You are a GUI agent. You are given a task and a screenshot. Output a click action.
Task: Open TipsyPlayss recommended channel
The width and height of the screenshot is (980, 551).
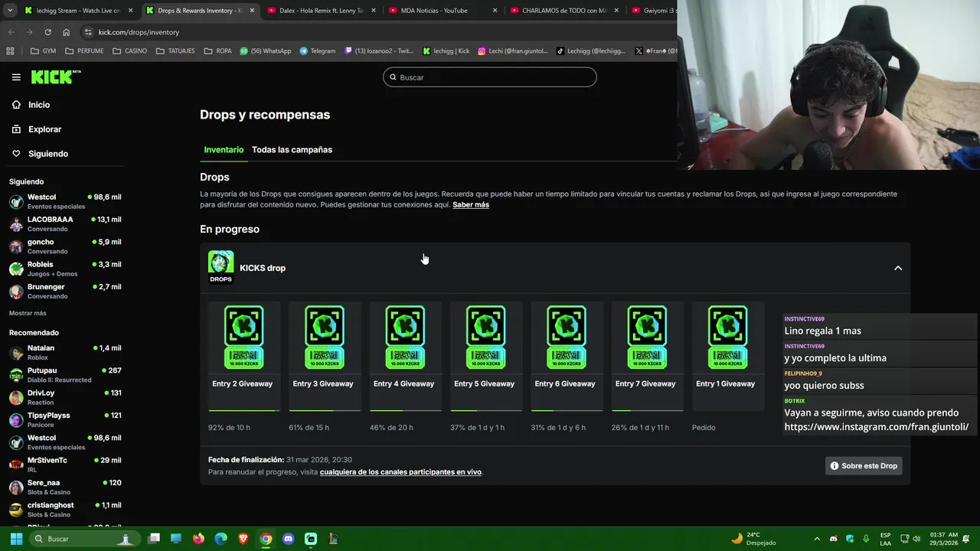click(65, 420)
